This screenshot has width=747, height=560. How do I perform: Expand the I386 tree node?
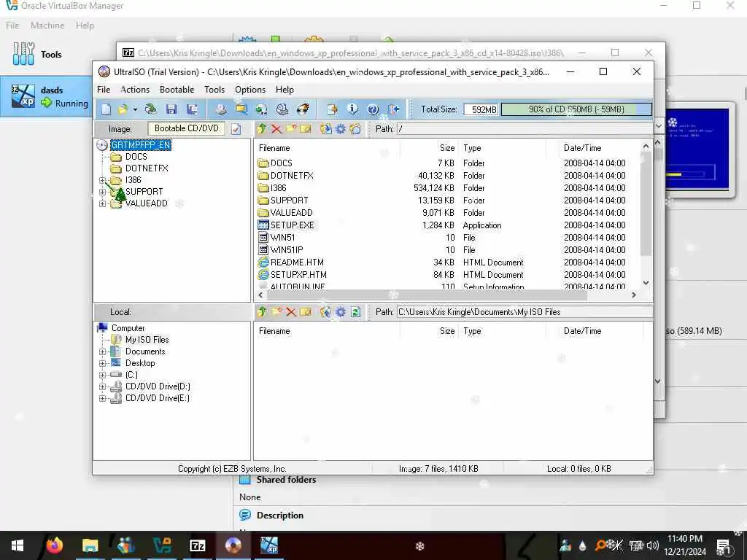click(x=102, y=180)
